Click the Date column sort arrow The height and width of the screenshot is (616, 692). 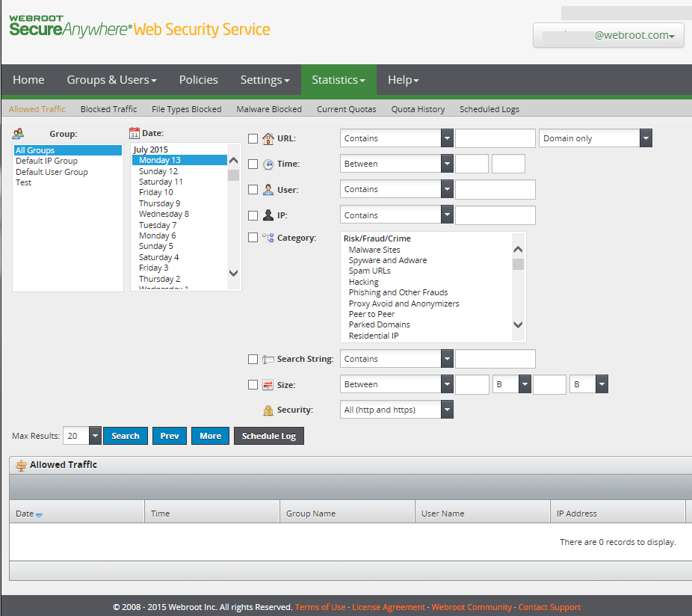(39, 515)
